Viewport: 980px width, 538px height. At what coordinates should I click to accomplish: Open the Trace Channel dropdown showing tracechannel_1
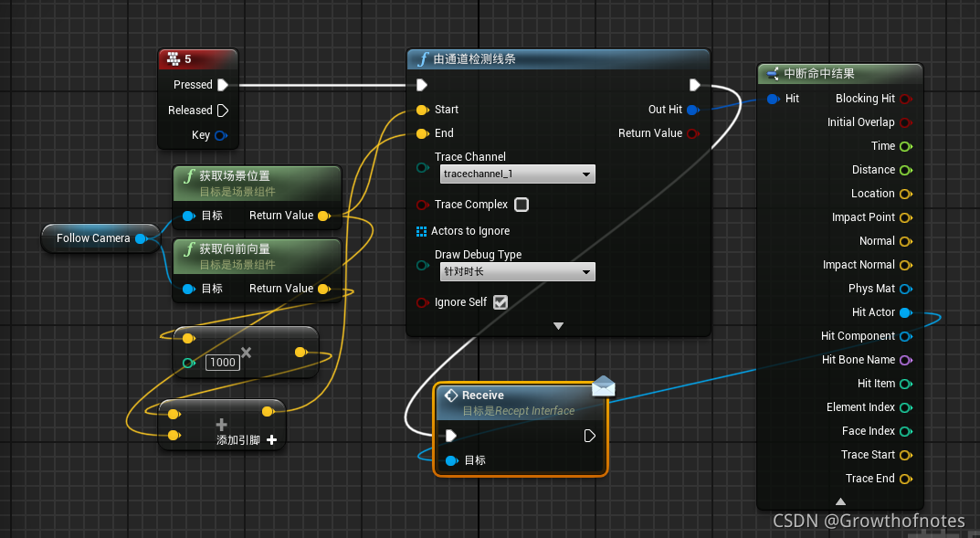[516, 174]
